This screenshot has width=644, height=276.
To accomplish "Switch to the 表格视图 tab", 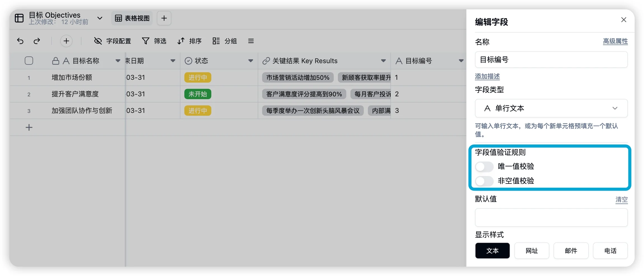I will click(x=132, y=18).
